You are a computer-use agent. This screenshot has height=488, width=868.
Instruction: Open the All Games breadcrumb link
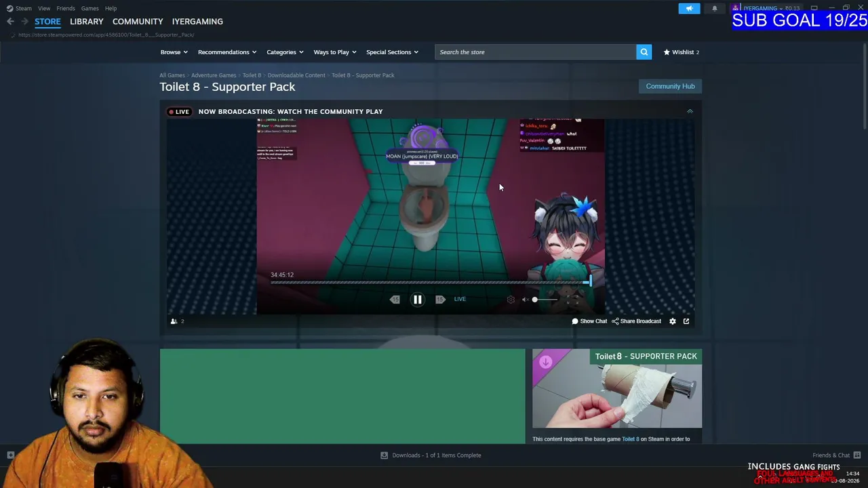click(x=172, y=75)
